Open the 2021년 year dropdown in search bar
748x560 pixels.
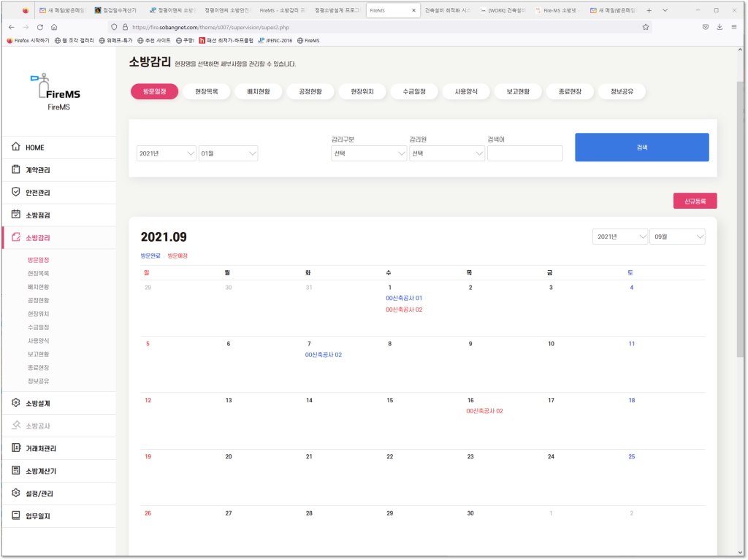(x=167, y=153)
